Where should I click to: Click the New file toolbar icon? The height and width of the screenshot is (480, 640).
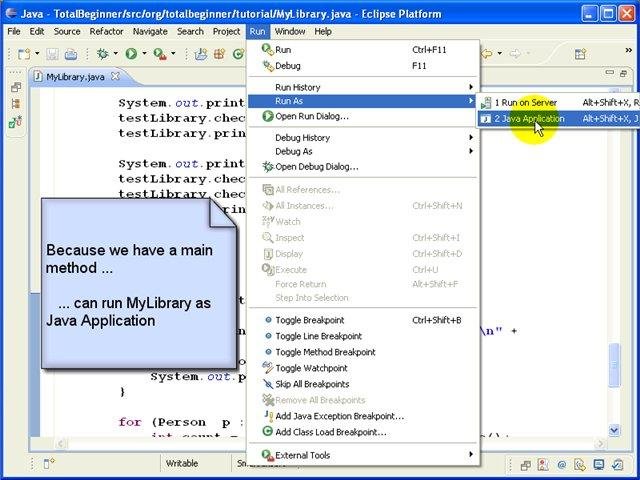(24, 54)
